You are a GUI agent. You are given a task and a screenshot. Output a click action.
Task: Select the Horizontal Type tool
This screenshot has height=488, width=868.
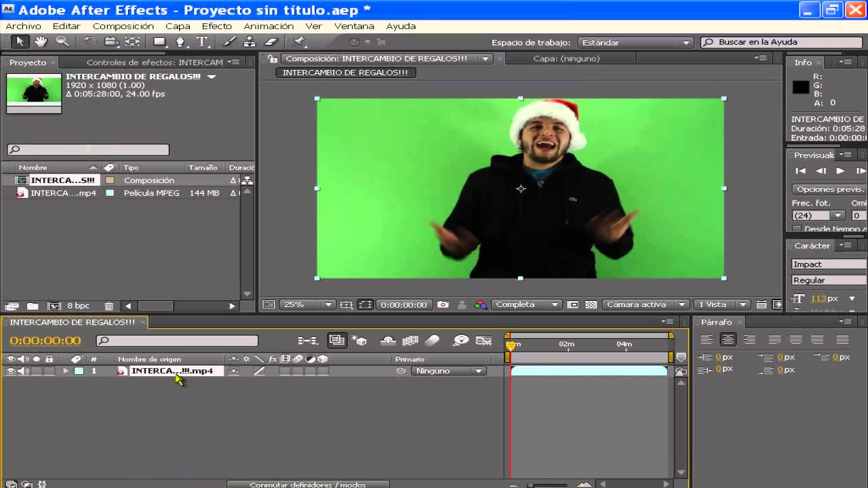(x=202, y=42)
